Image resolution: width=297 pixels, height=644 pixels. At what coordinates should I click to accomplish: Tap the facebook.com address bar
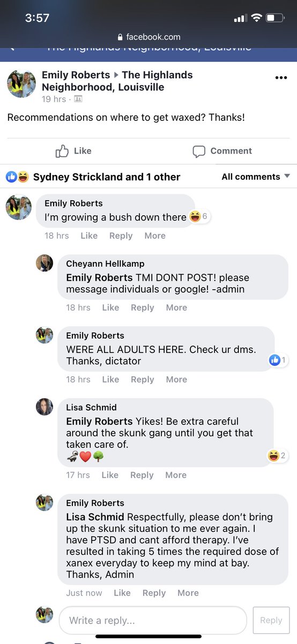pyautogui.click(x=148, y=37)
